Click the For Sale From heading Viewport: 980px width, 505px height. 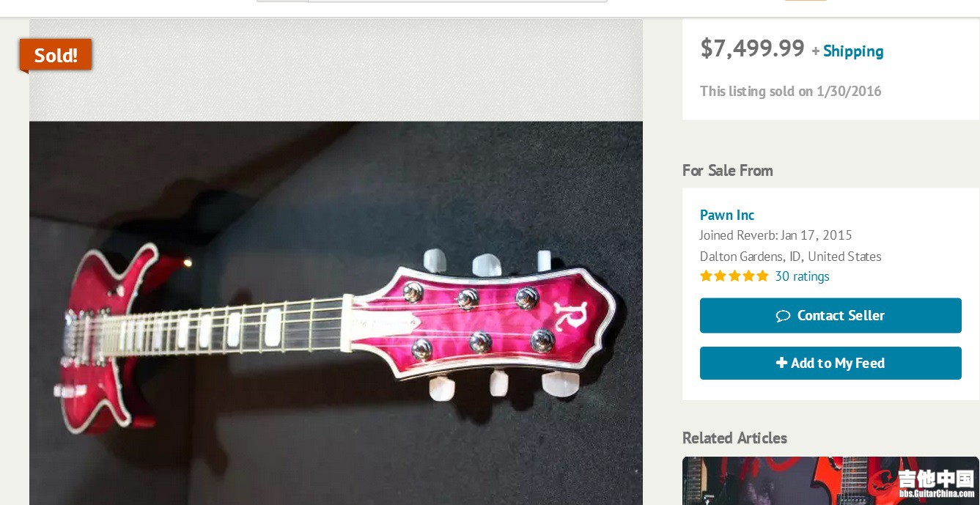(727, 171)
